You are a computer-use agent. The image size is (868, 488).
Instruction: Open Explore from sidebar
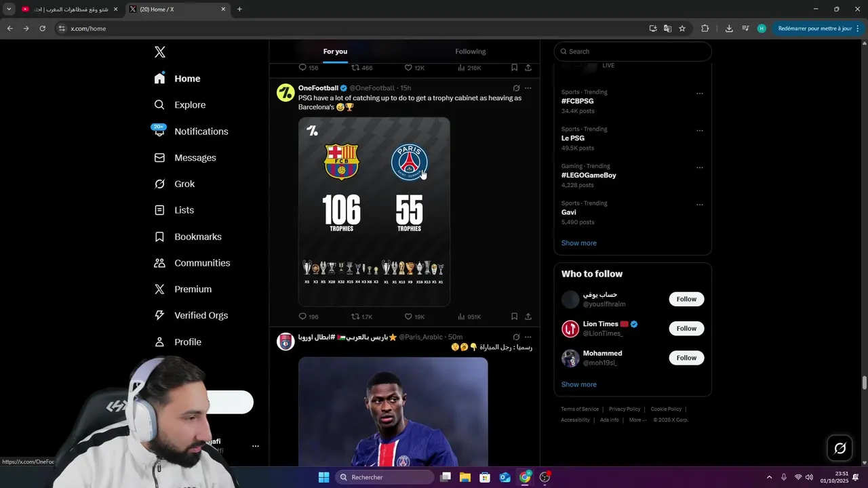[180, 105]
